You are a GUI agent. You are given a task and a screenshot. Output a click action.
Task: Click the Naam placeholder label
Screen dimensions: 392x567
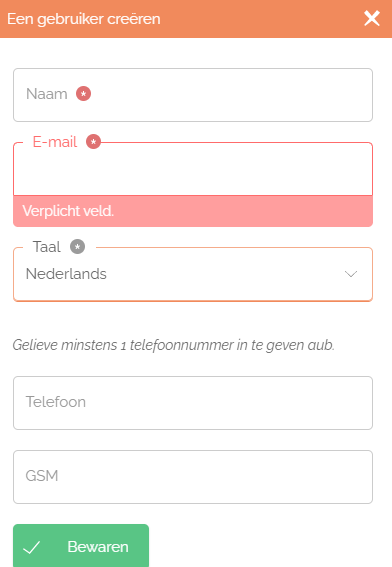[x=47, y=94]
